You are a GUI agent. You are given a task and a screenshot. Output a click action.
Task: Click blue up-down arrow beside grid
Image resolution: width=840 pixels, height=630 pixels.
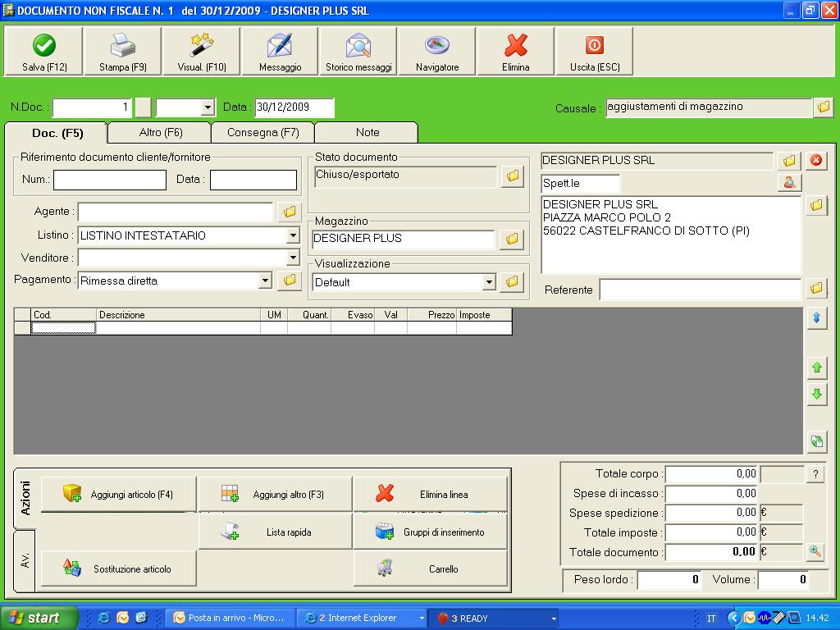(x=816, y=317)
